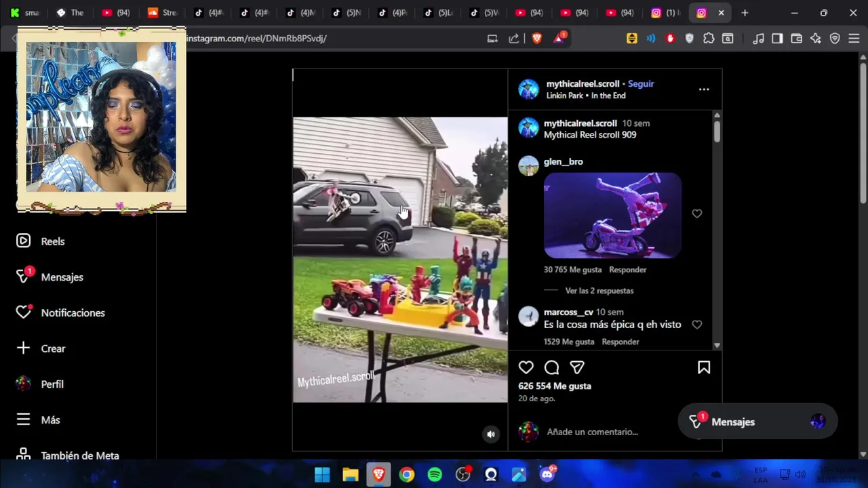Go to Perfil in the sidebar
Viewport: 868px width, 488px height.
(40, 384)
